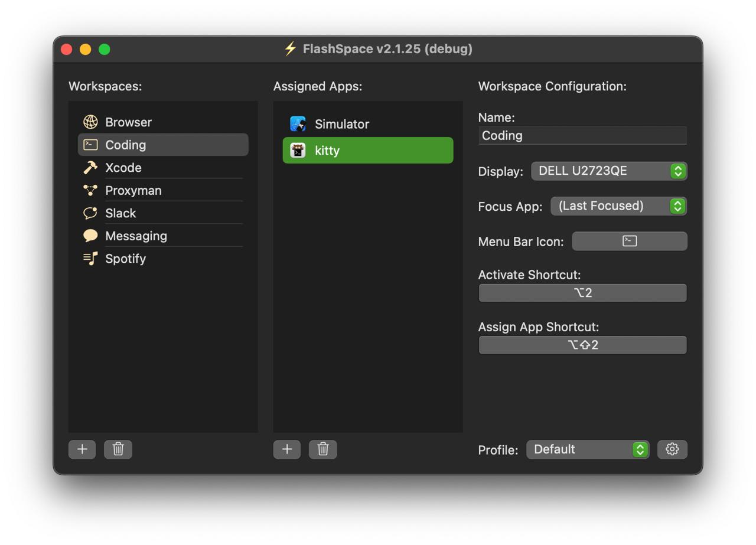Select Simulator in Assigned Apps
This screenshot has width=756, height=545.
368,124
